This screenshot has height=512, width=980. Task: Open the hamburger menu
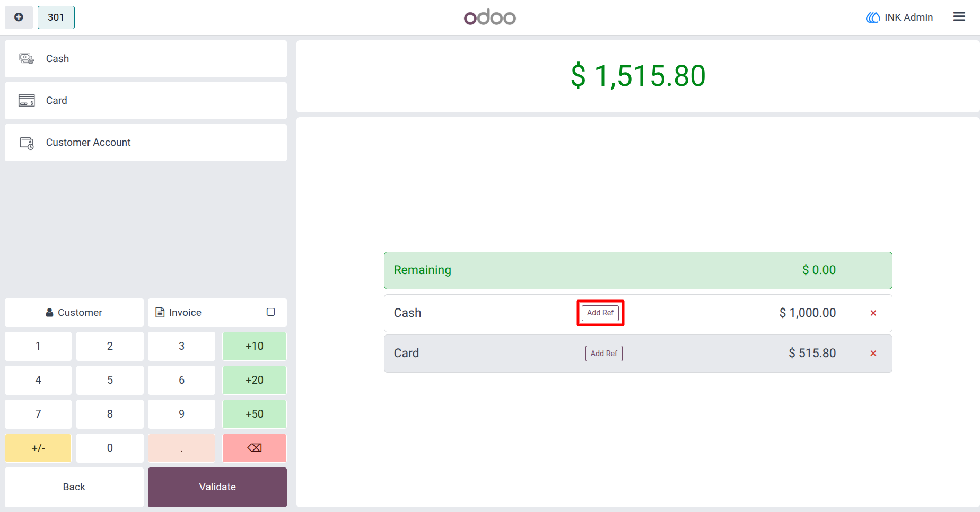coord(959,17)
